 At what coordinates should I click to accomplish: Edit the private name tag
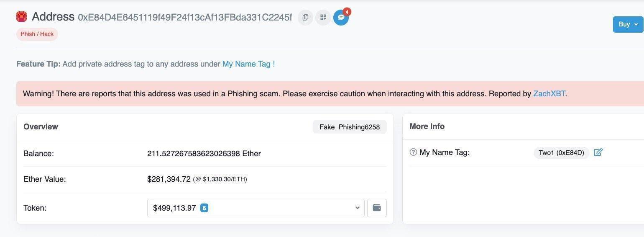pyautogui.click(x=598, y=152)
